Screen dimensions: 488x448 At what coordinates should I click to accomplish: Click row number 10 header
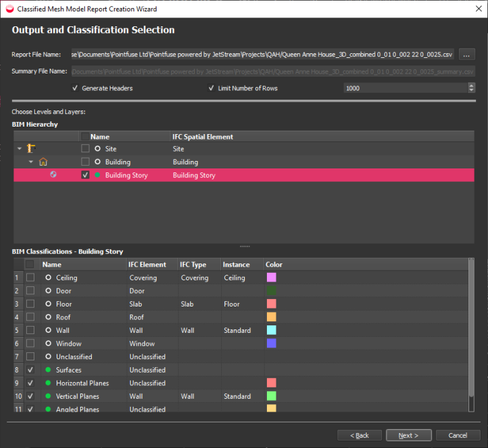tap(19, 396)
